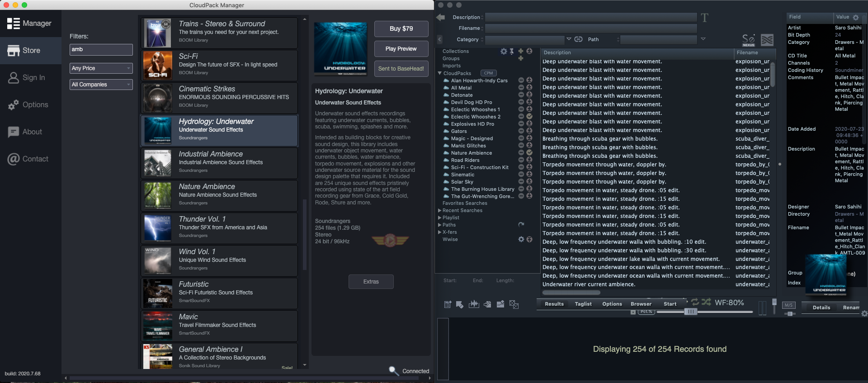The image size is (868, 383).
Task: Click the back arrow beside Description field
Action: (x=441, y=17)
